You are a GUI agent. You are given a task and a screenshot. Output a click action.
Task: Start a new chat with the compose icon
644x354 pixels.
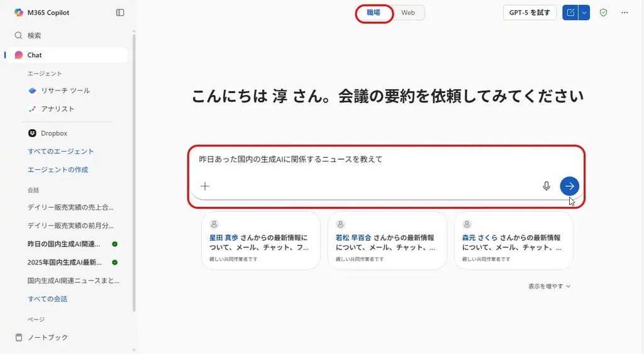[x=570, y=13]
